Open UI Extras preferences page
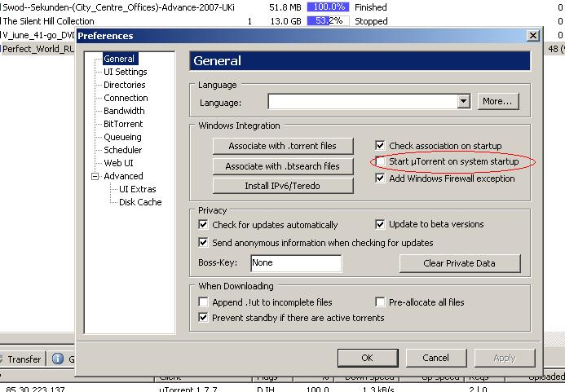This screenshot has height=392, width=565. (137, 189)
